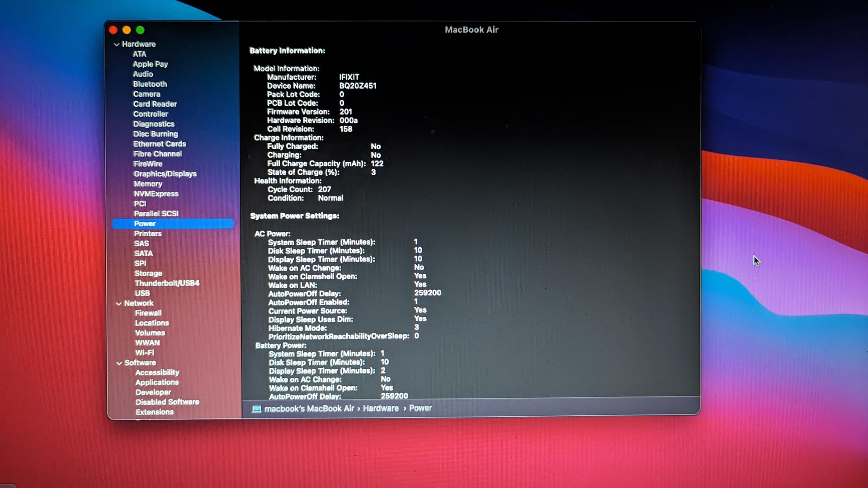
Task: Click the green zoom window button
Action: (x=140, y=30)
